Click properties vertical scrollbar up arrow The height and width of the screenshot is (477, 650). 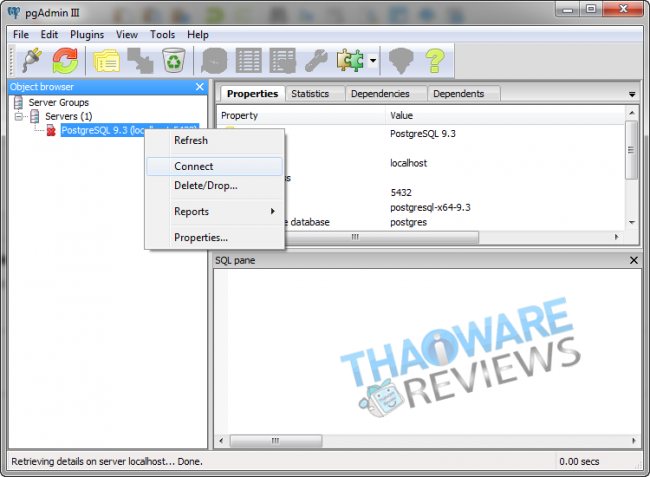coord(631,113)
